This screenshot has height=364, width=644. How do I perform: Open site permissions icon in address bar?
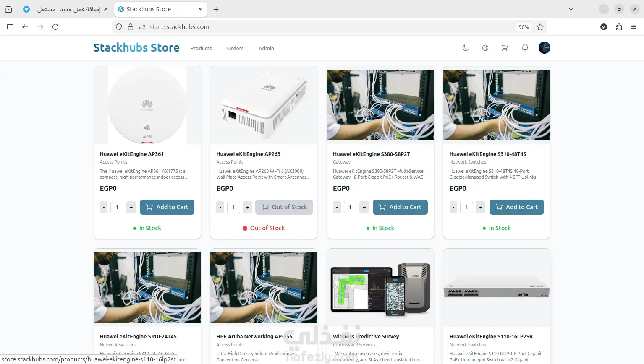pyautogui.click(x=142, y=27)
